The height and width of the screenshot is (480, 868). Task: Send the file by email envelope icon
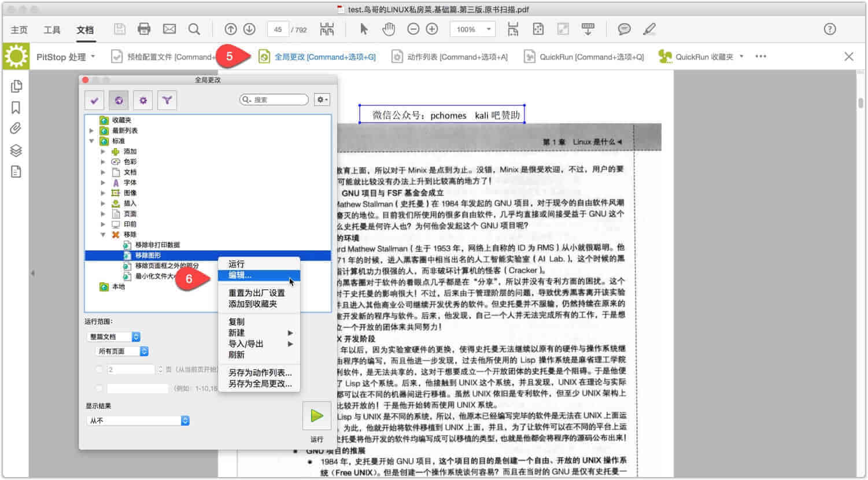pyautogui.click(x=169, y=29)
